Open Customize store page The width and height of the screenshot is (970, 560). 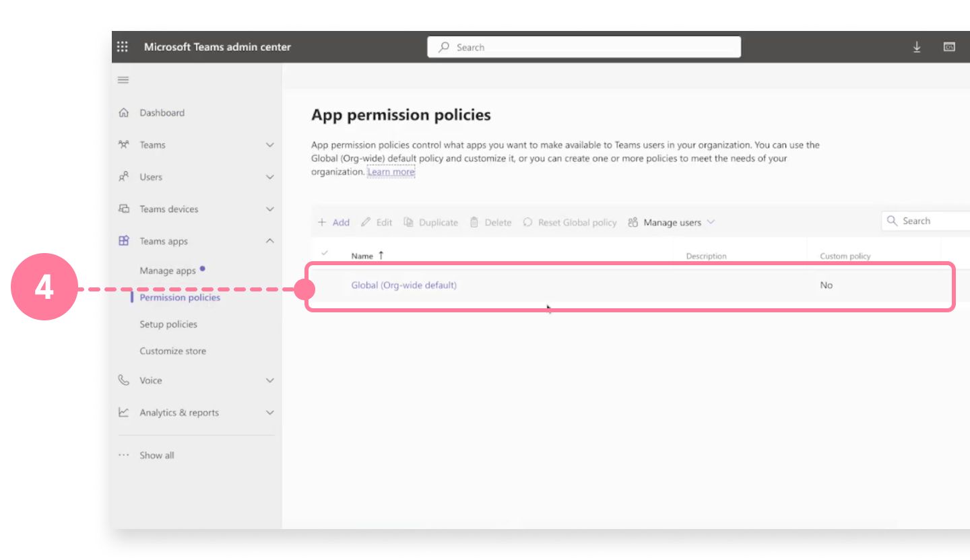pyautogui.click(x=173, y=351)
